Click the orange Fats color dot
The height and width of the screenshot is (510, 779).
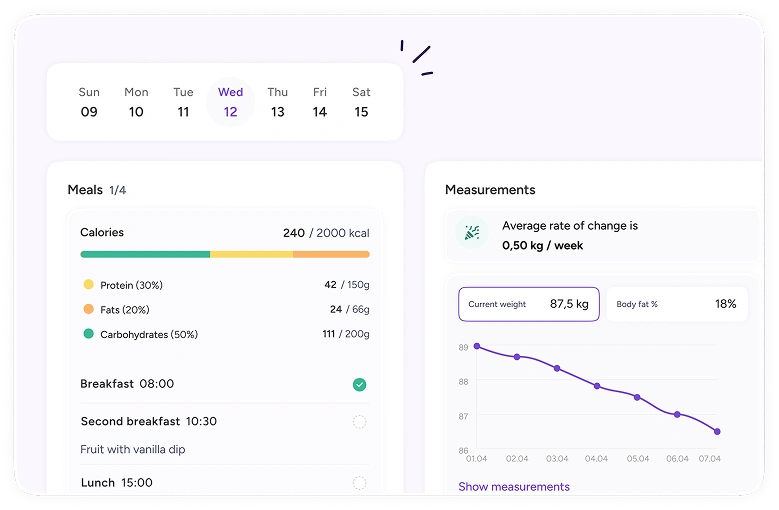[88, 309]
